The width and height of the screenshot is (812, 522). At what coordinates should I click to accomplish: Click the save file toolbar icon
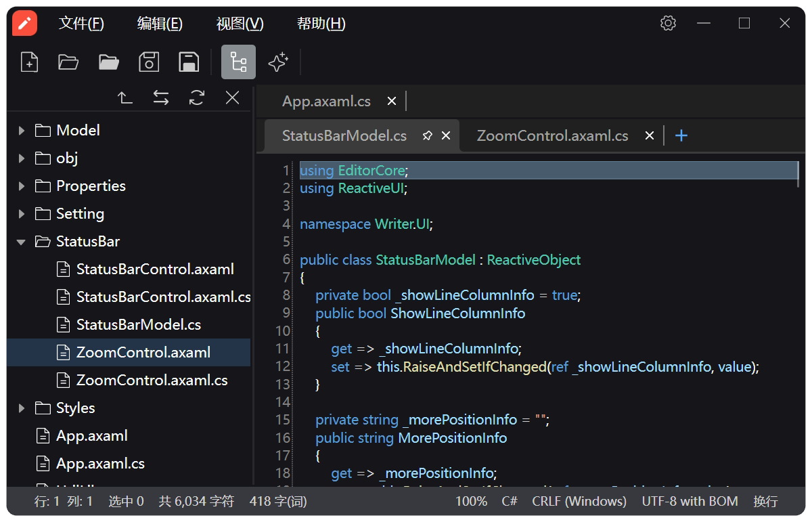pos(149,62)
